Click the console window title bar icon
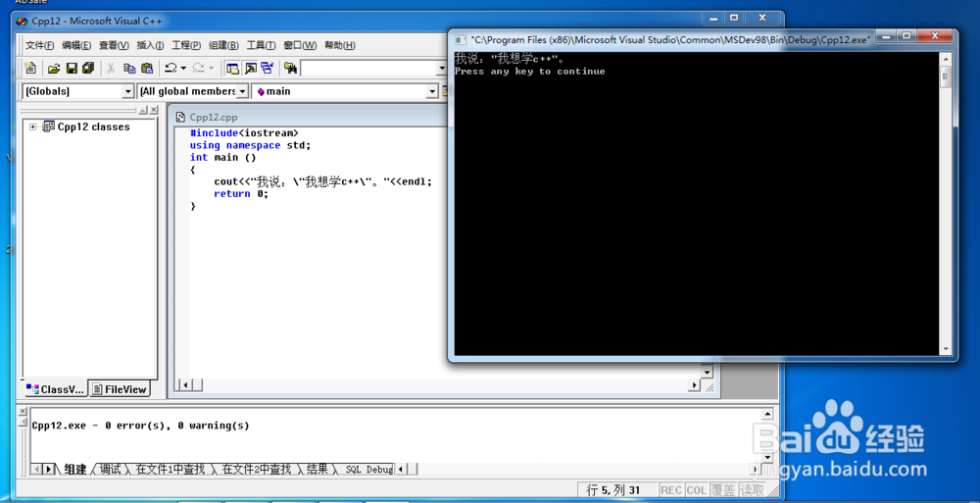The height and width of the screenshot is (503, 980). point(461,39)
